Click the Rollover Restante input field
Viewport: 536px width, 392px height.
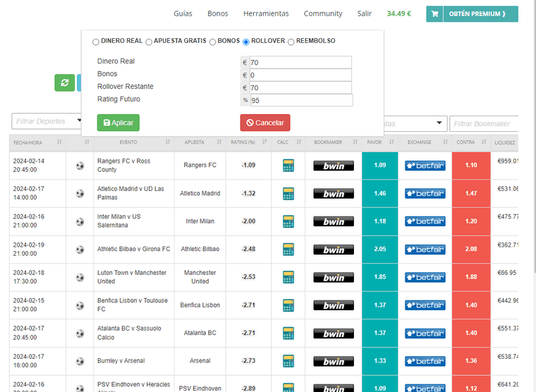coord(300,87)
